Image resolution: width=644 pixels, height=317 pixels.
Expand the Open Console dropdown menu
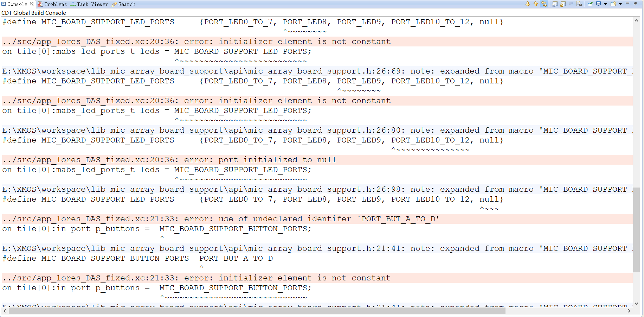point(620,4)
